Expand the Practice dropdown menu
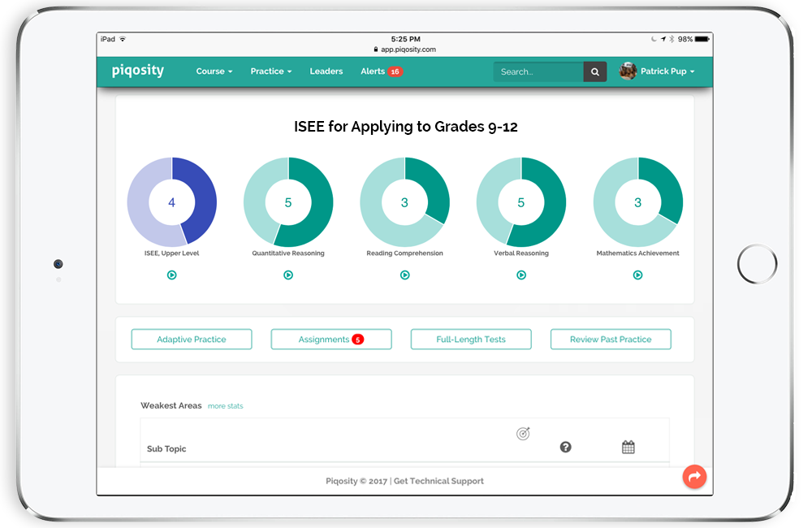 pos(270,71)
